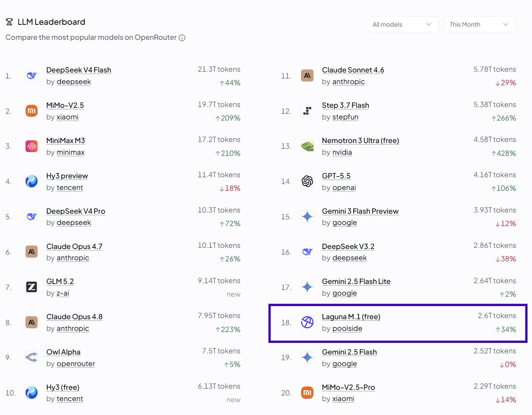Image resolution: width=532 pixels, height=415 pixels.
Task: Open the Hy3 (free) model link
Action: [x=63, y=387]
